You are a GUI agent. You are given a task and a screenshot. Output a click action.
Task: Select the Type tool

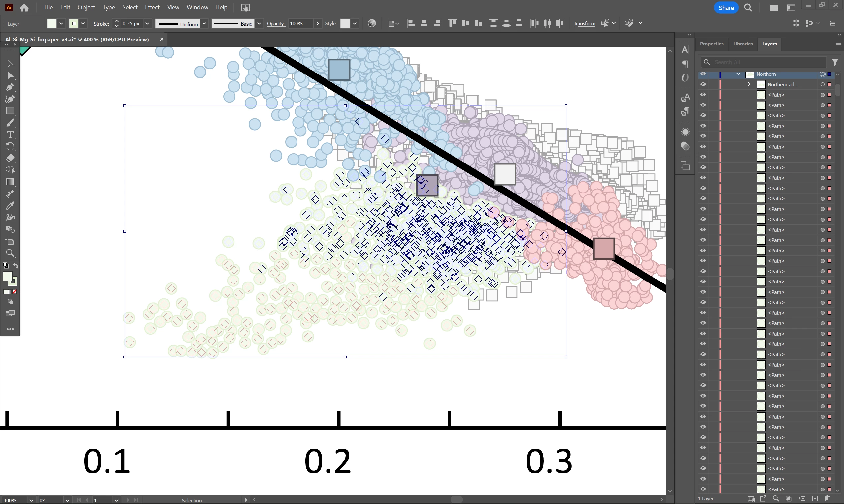point(10,134)
